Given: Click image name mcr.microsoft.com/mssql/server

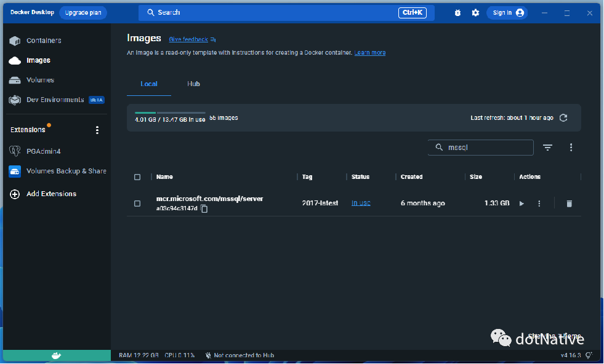Looking at the screenshot, I should pyautogui.click(x=209, y=199).
